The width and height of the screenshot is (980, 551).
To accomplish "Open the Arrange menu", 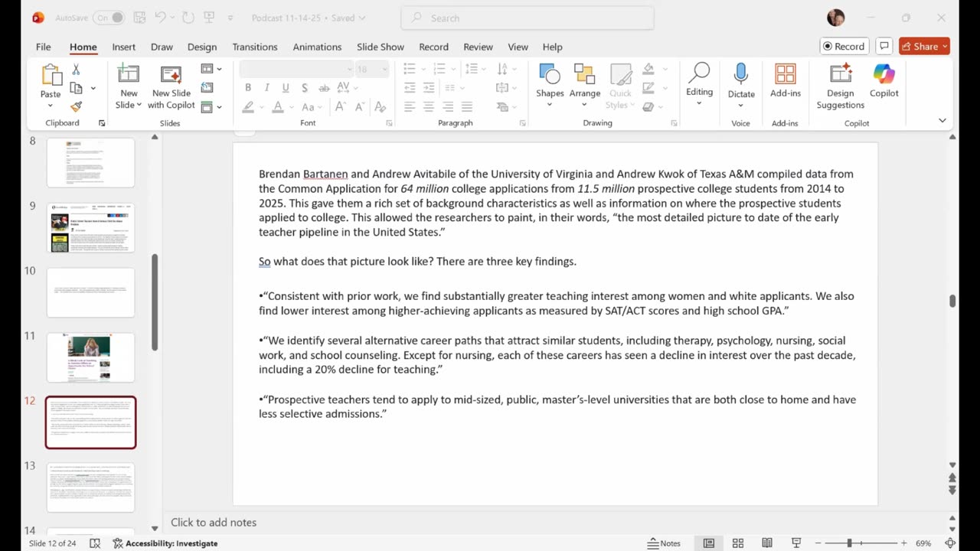I will (585, 85).
